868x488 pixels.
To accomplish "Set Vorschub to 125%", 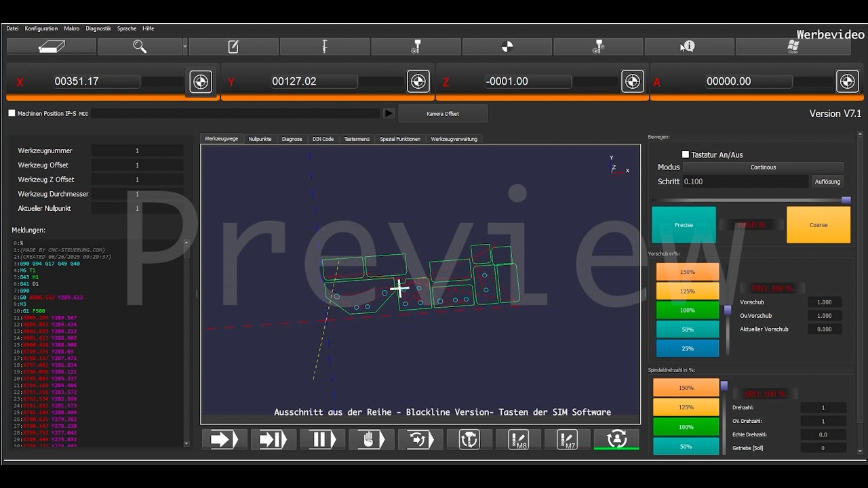I will click(x=688, y=291).
